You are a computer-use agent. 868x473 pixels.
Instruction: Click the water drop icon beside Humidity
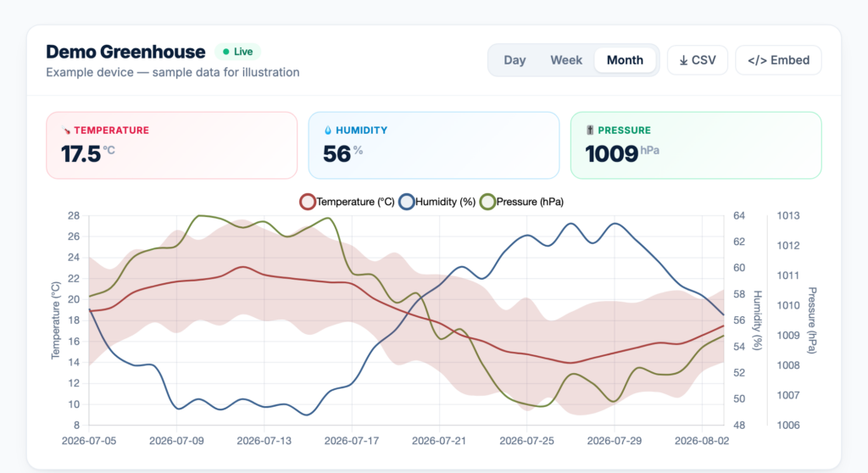click(x=328, y=131)
